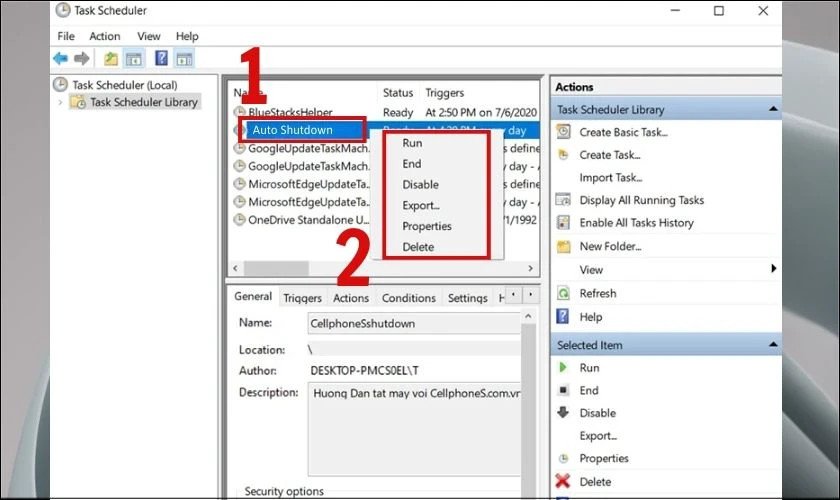Open the Conditions tab
Image resolution: width=840 pixels, height=500 pixels.
coord(408,298)
